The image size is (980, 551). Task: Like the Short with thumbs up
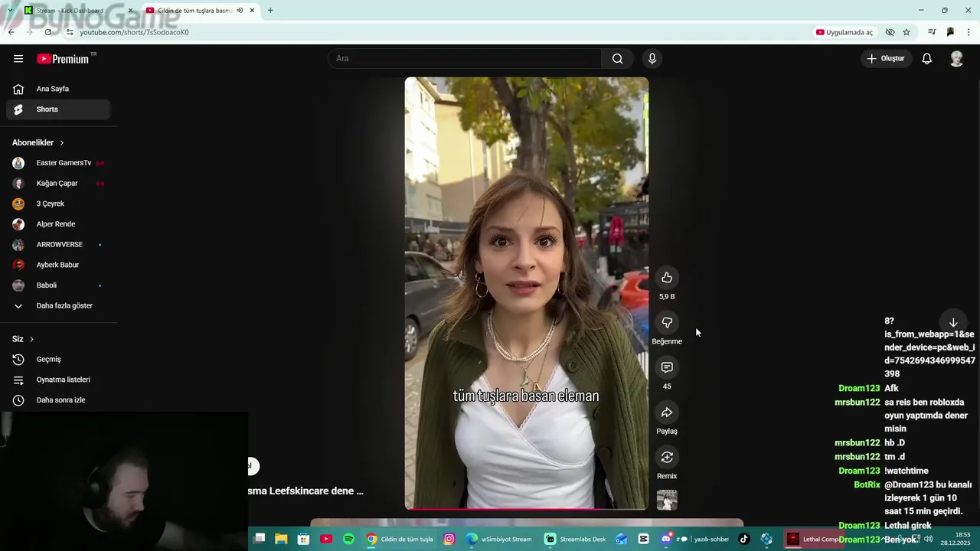[667, 277]
